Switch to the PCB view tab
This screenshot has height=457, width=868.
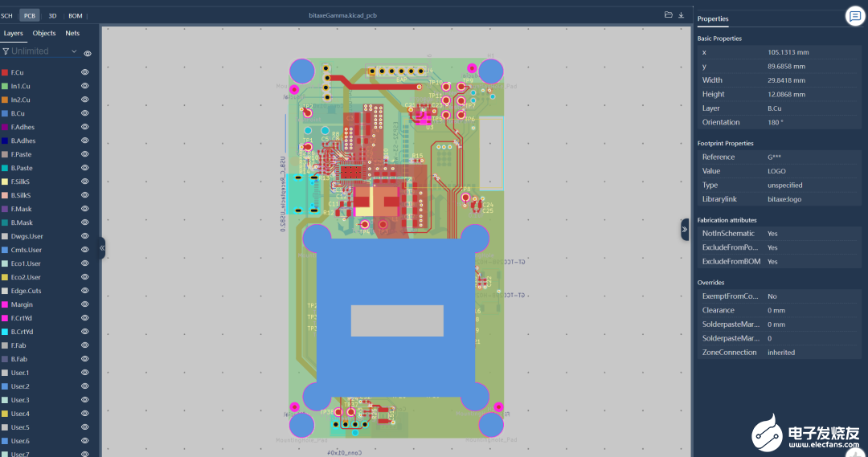pyautogui.click(x=30, y=15)
